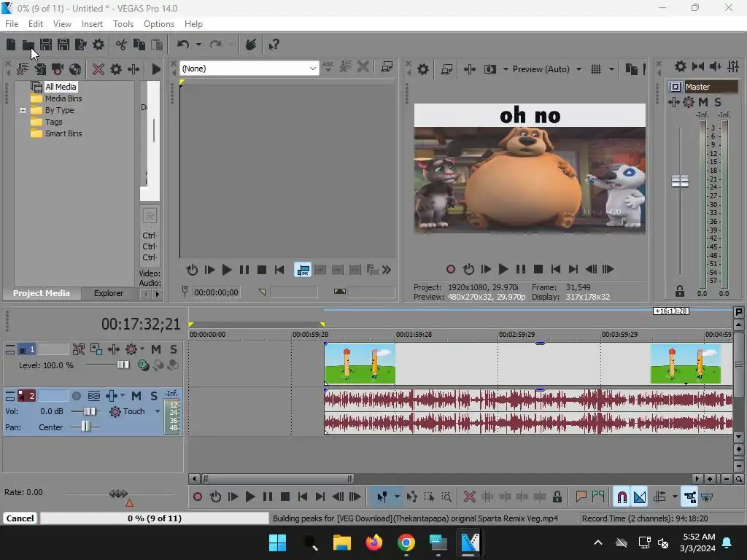Click Preview on External Monitor icon

coord(446,69)
